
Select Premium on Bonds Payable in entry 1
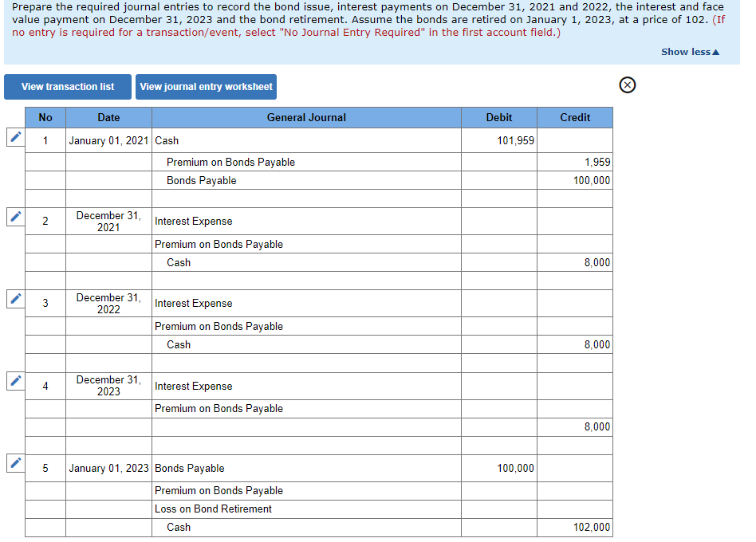pyautogui.click(x=306, y=162)
